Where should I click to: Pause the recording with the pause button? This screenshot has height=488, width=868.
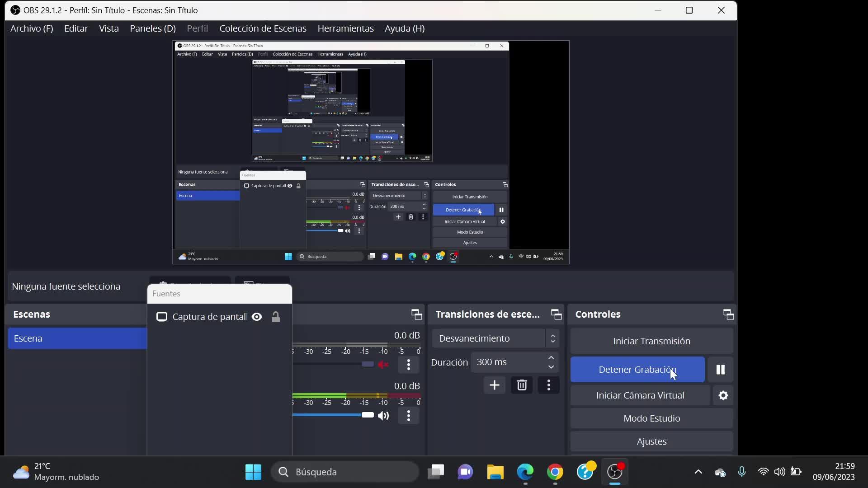(721, 370)
